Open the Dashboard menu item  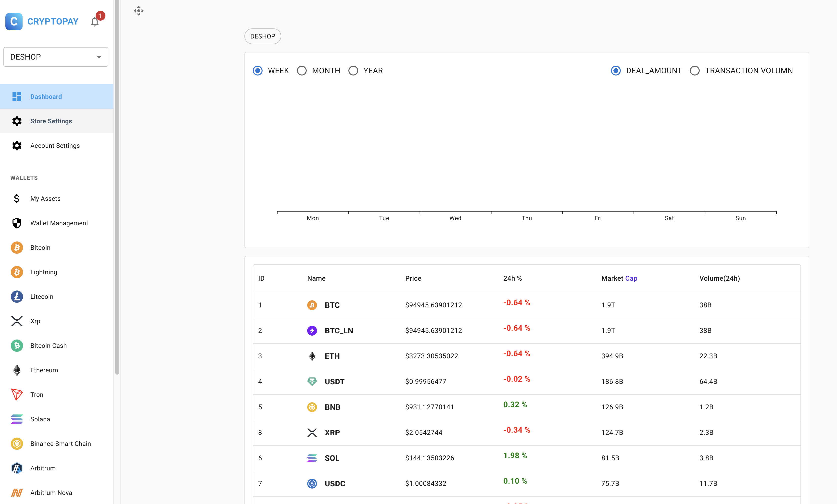coord(57,96)
